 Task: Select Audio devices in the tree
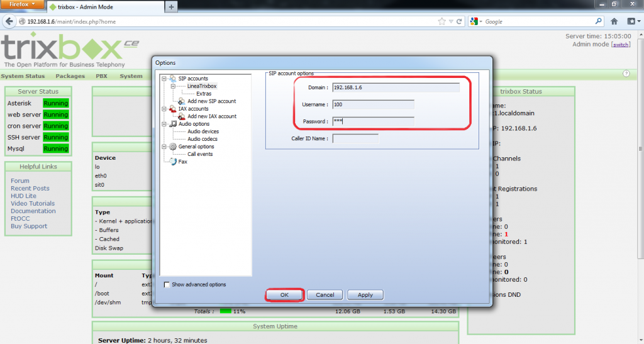(x=203, y=131)
